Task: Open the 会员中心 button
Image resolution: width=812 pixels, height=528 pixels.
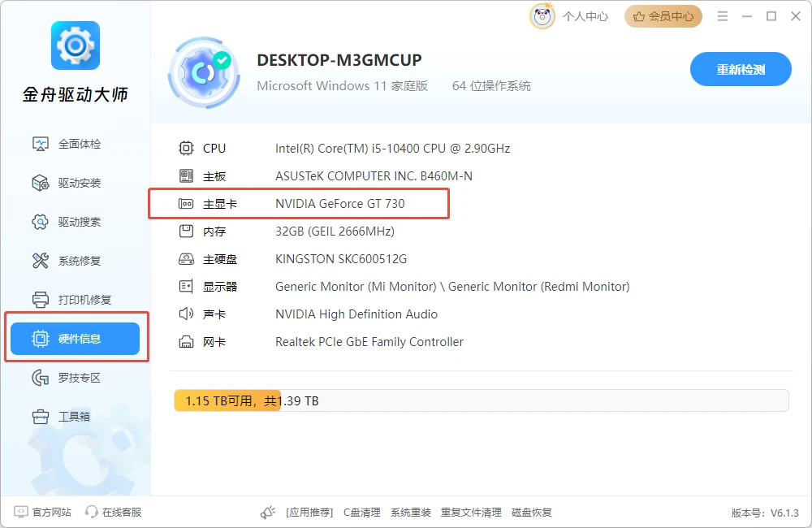Action: 663,16
